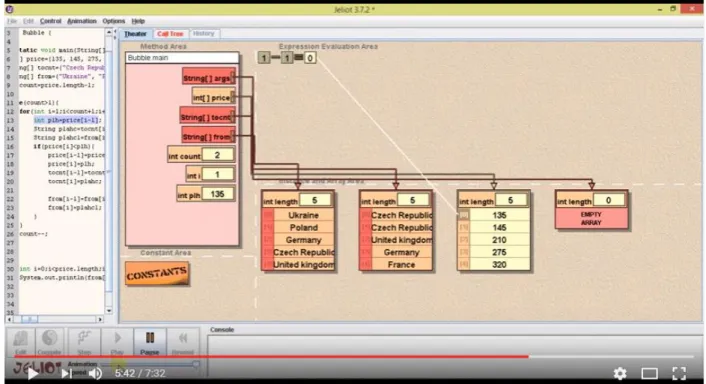Click the value 145 in price array
The width and height of the screenshot is (706, 384).
pos(499,227)
